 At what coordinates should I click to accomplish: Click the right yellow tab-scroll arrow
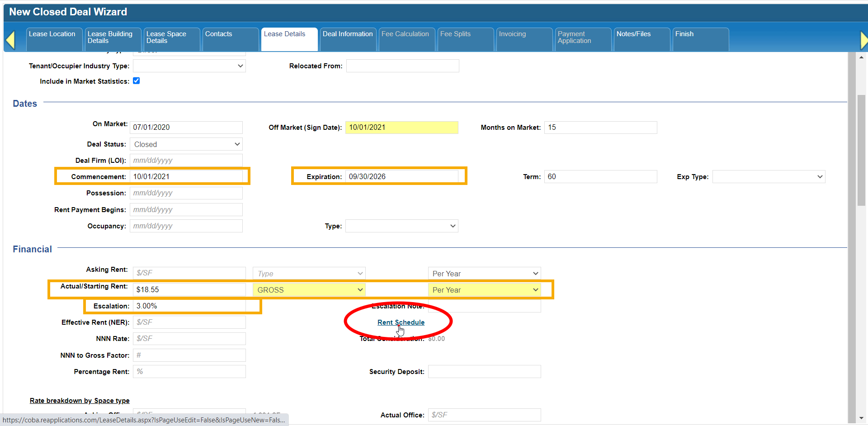tap(863, 40)
